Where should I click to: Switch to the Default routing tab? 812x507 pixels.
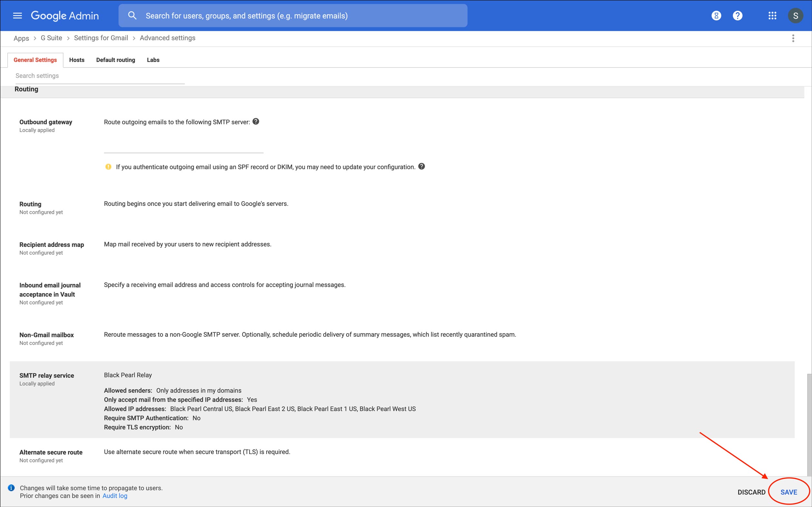tap(115, 60)
